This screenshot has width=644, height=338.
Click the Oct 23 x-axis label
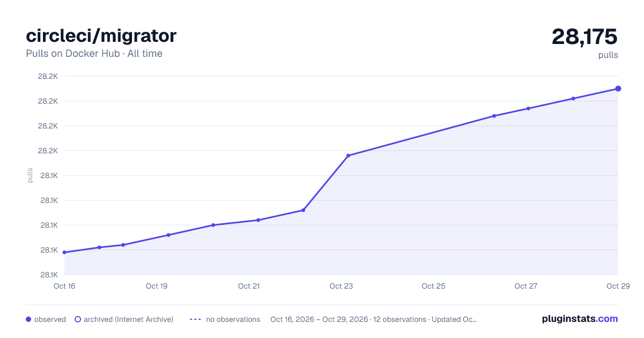341,286
